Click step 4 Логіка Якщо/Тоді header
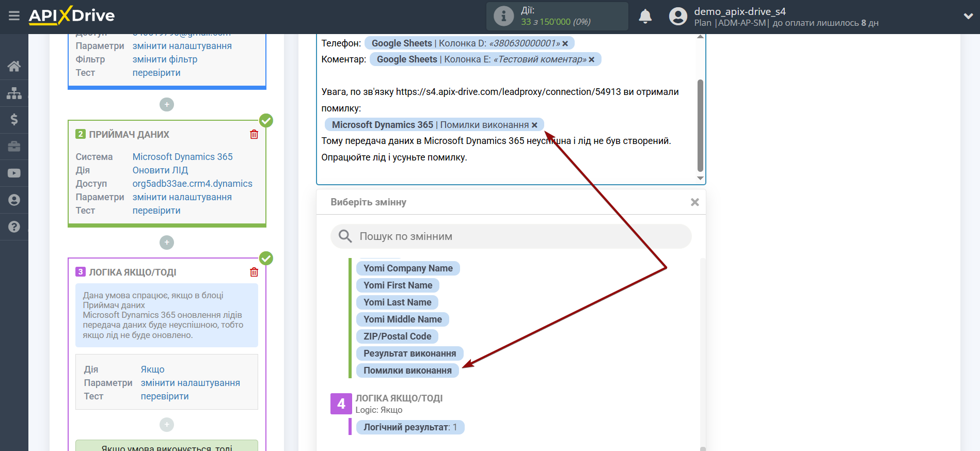 tap(399, 398)
